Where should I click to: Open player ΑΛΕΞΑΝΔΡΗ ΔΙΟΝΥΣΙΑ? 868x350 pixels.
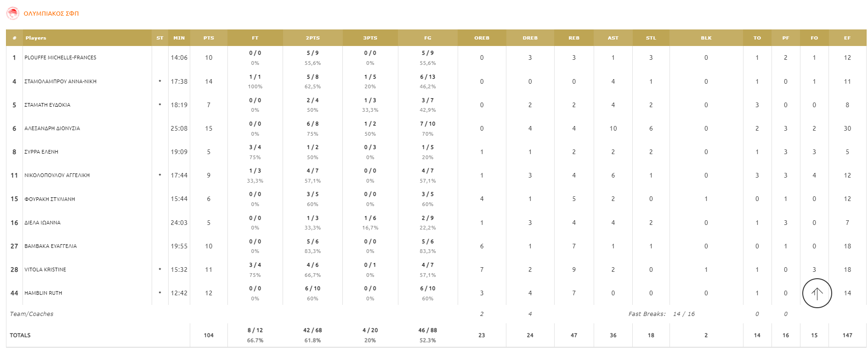(x=52, y=129)
